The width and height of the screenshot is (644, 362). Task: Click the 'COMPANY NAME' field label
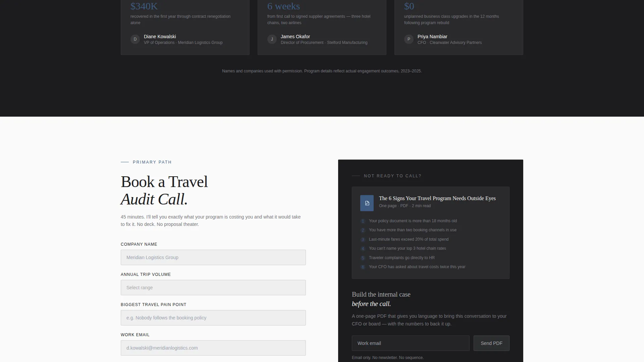[x=139, y=244]
